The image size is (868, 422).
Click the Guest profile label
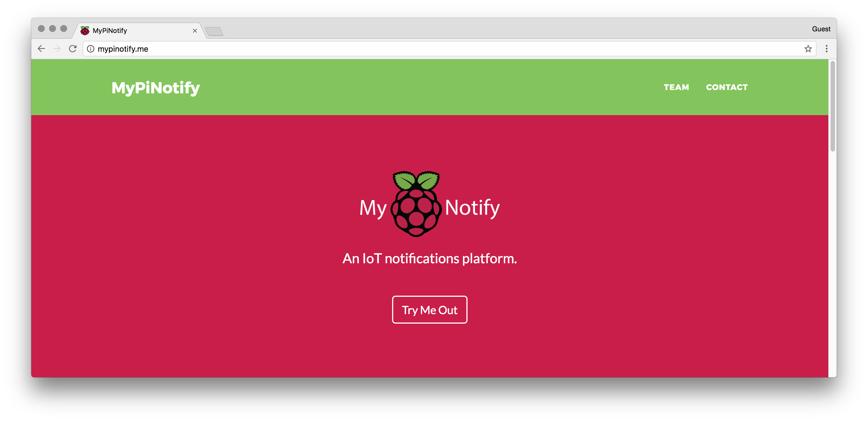click(821, 29)
